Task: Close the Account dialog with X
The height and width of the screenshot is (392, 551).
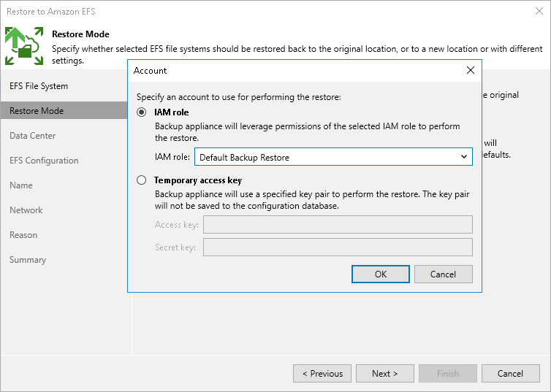Action: tap(470, 71)
